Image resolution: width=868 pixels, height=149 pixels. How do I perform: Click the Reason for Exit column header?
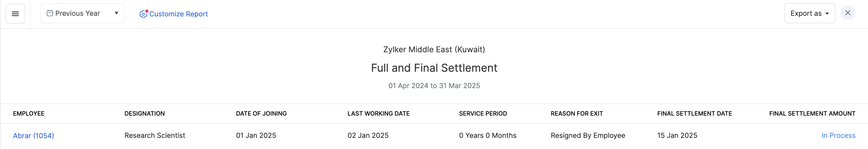tap(576, 114)
